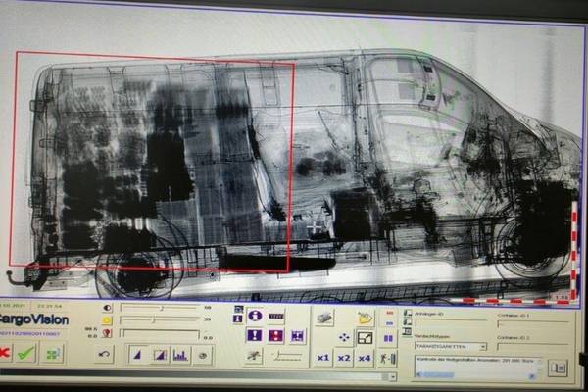Click the four-arrow pan tool icon
Viewport: 588px width, 392px height.
(x=344, y=337)
